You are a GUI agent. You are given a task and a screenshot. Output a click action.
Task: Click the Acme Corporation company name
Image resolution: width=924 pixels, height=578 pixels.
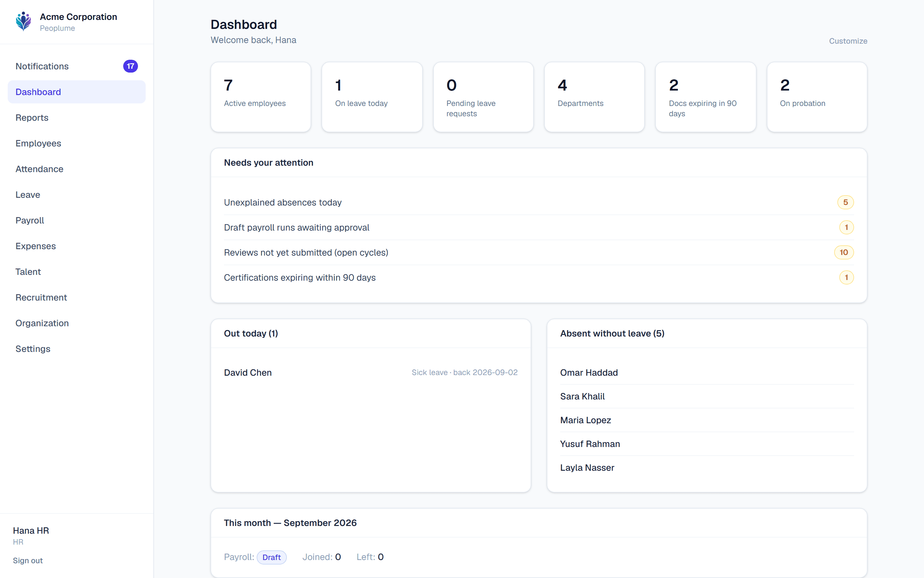(x=78, y=17)
